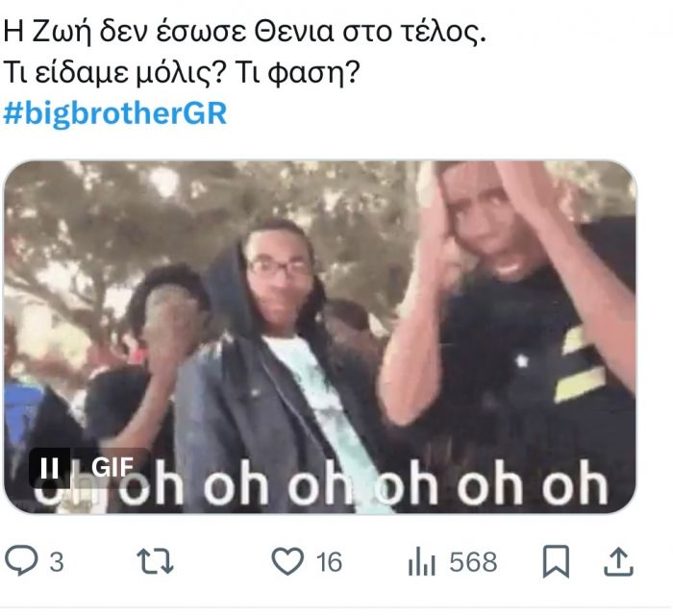The image size is (673, 616).
Task: Open the reply speech bubble icon
Action: pos(21,560)
